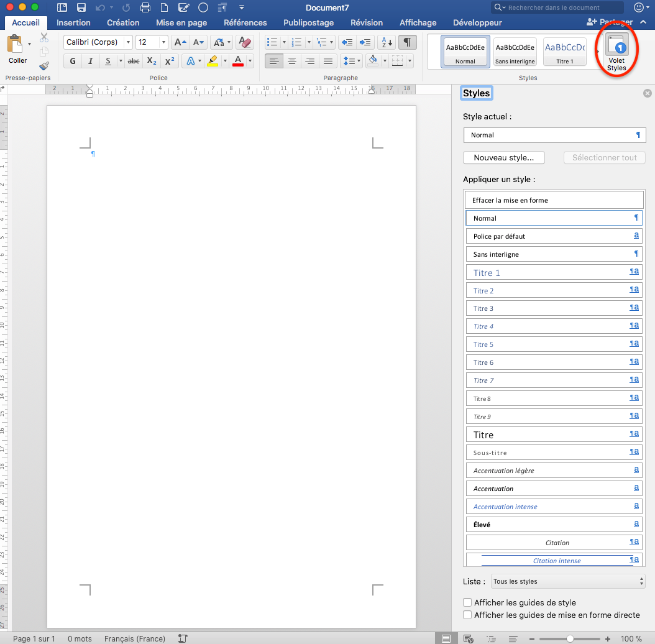Apply the Titre 1 style from the list
This screenshot has height=644, width=655.
click(554, 272)
